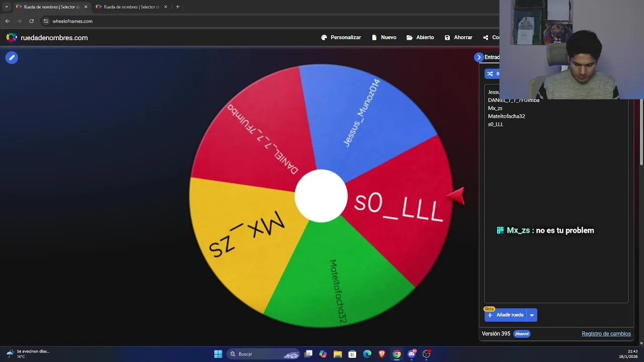Switch to Chrome in the taskbar
644x362 pixels.
tap(397, 354)
